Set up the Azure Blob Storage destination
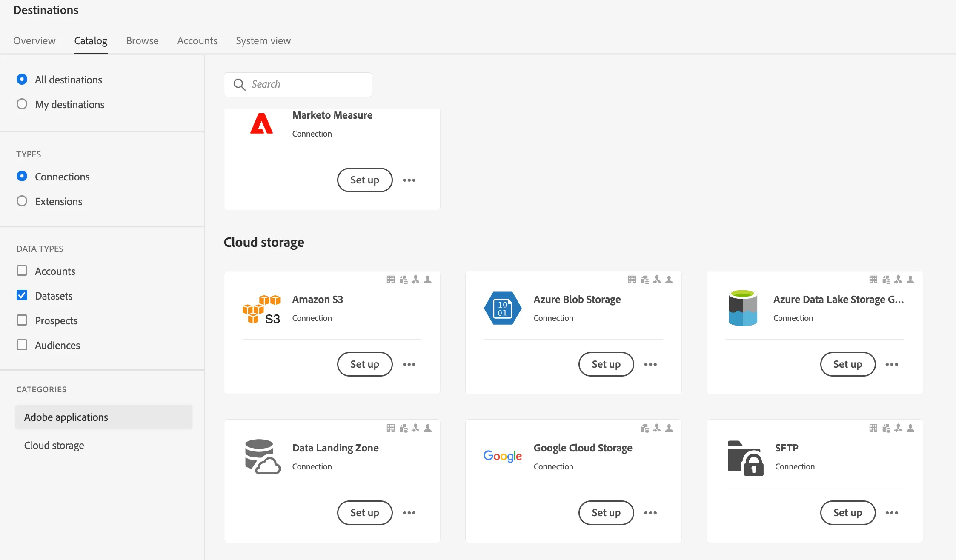 606,364
